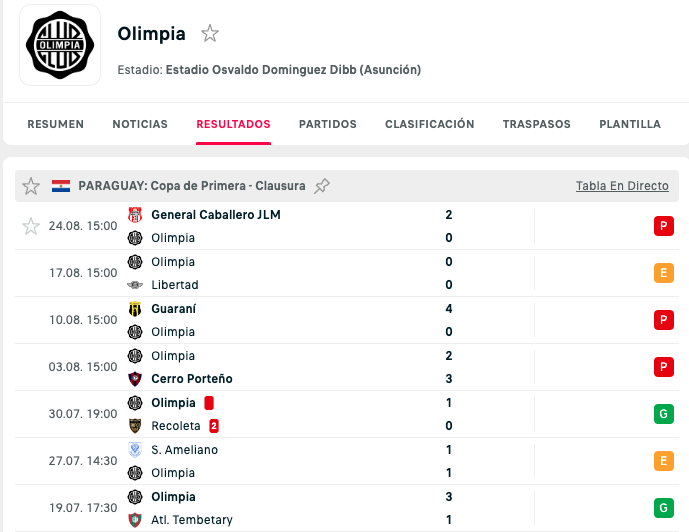Open the Tabla En Directo link

(x=622, y=186)
